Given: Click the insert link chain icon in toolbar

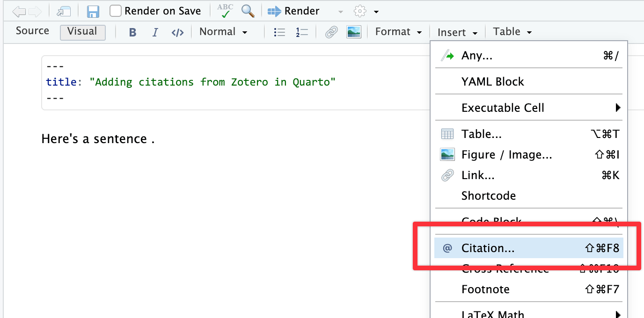Looking at the screenshot, I should pos(331,32).
